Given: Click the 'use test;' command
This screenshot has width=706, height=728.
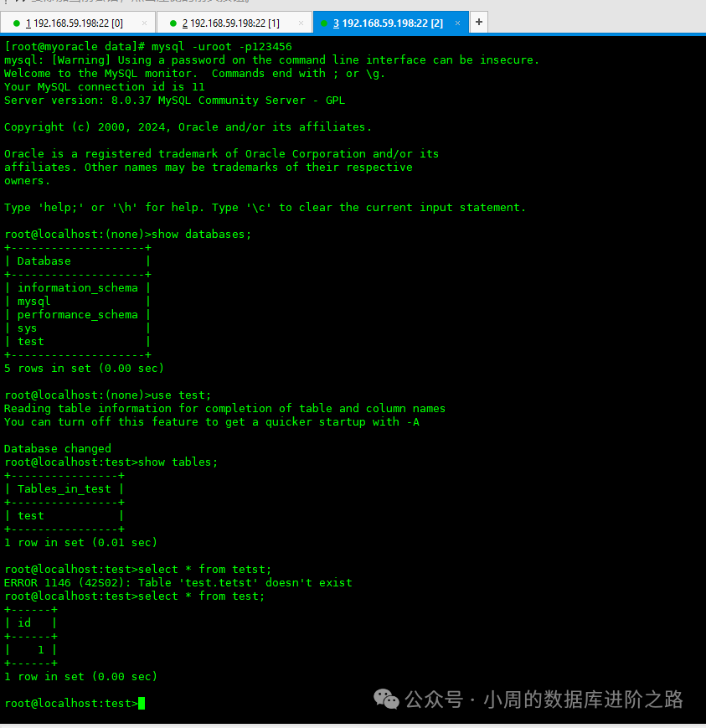Looking at the screenshot, I should (x=181, y=395).
